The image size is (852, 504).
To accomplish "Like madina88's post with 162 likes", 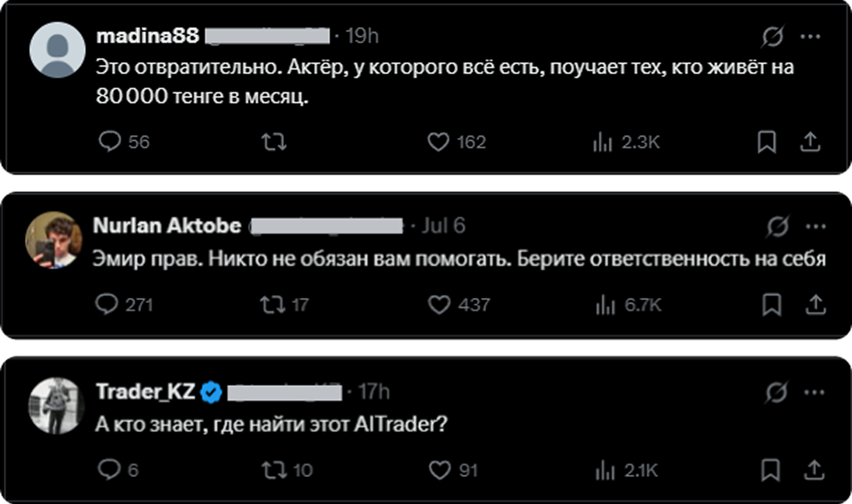I will [438, 142].
